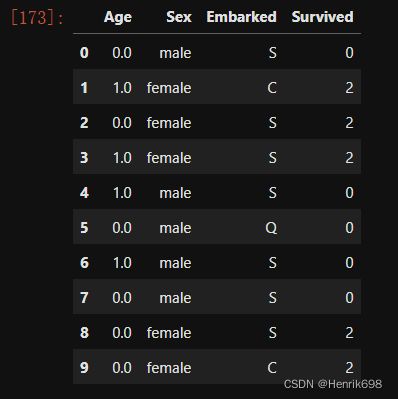This screenshot has width=398, height=399.
Task: Click the CSDN @Henrik698 watermark
Action: 333,384
